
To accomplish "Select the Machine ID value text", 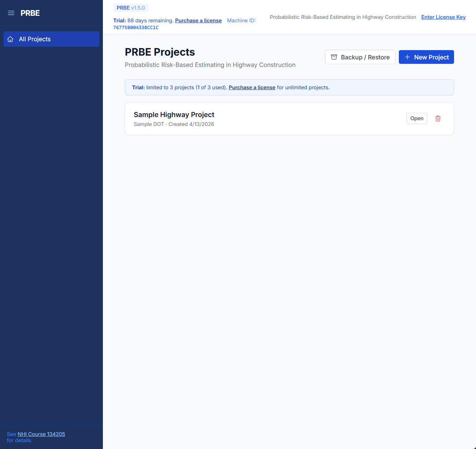I will tap(136, 27).
